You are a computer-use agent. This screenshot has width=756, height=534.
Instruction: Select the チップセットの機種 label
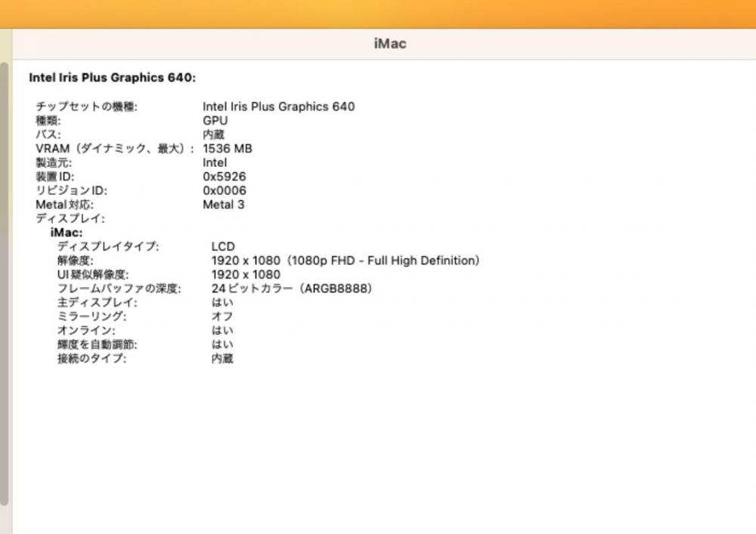click(87, 106)
